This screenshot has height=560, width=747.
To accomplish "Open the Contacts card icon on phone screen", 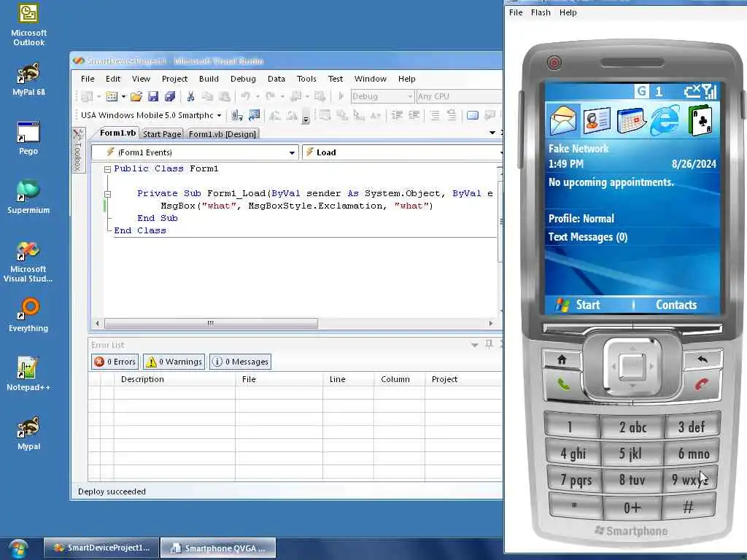I will point(597,120).
